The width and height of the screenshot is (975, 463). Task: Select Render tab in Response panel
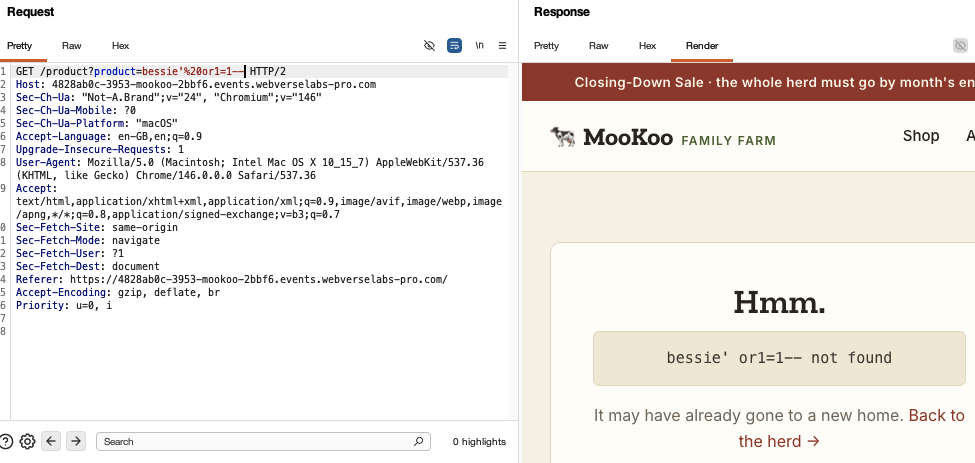tap(702, 45)
